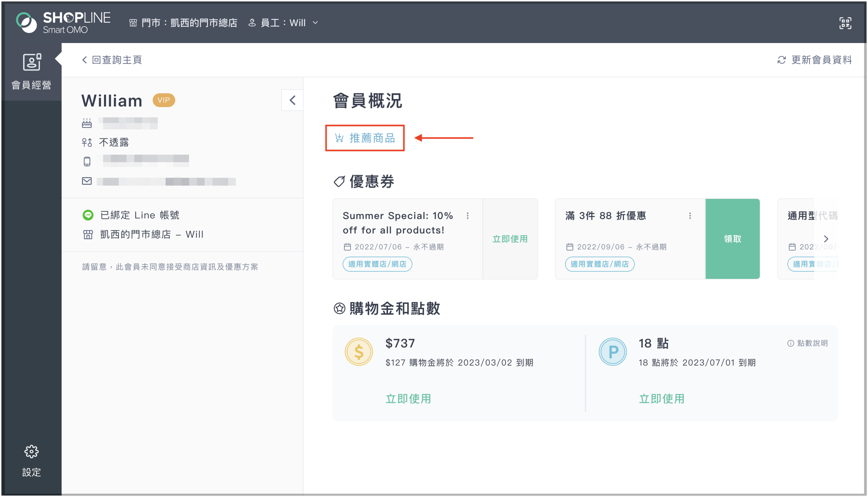Click the 滿 3件 88 折優惠 coupon title
868x497 pixels.
coord(605,216)
